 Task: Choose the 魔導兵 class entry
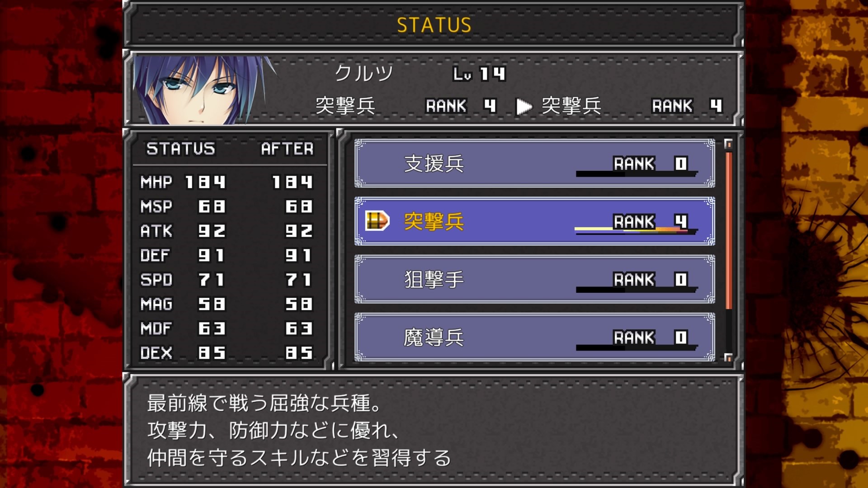click(x=534, y=337)
